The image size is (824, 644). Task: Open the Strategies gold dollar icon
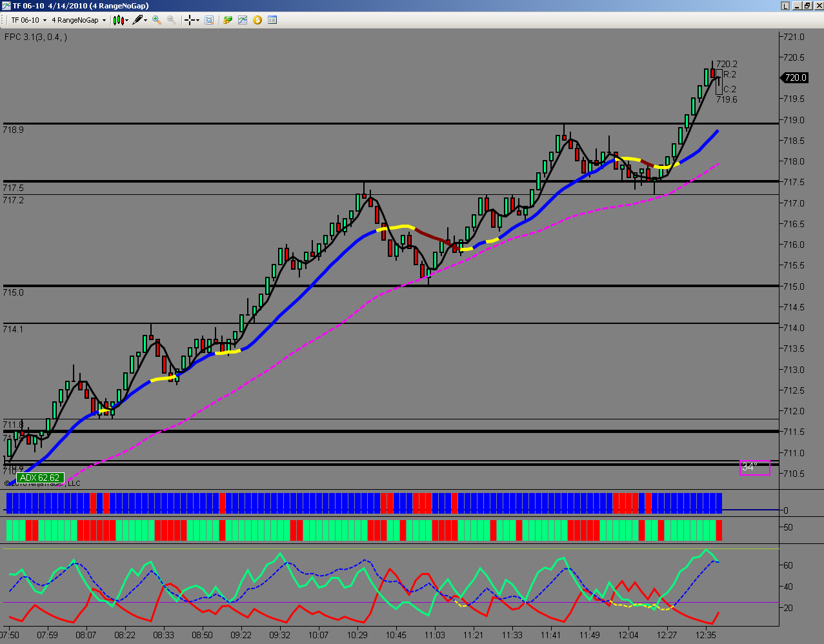click(x=257, y=20)
